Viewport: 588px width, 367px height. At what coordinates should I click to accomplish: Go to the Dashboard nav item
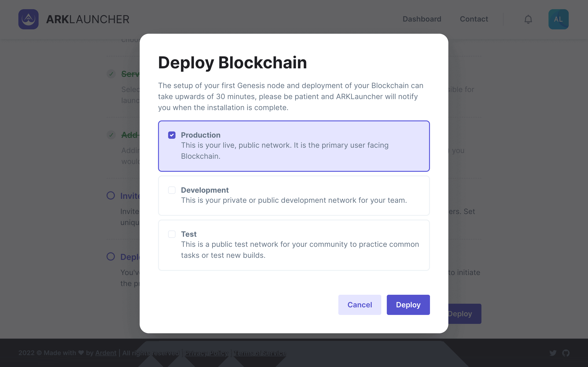pyautogui.click(x=422, y=19)
